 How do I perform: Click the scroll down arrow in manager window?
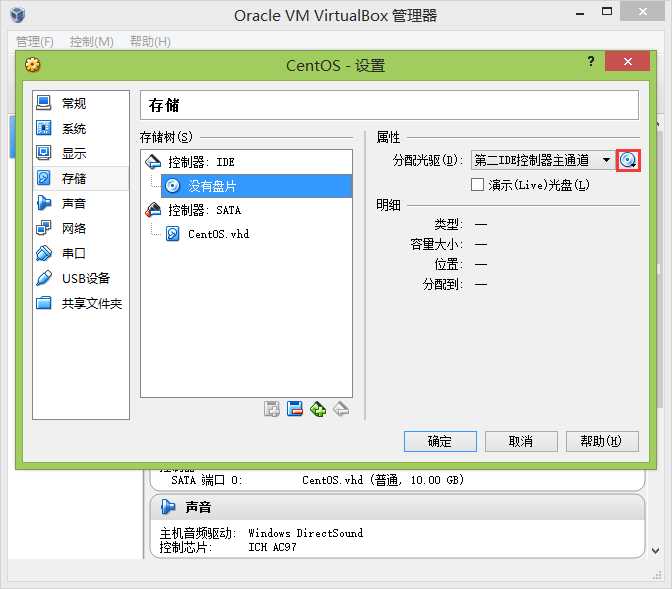(655, 550)
